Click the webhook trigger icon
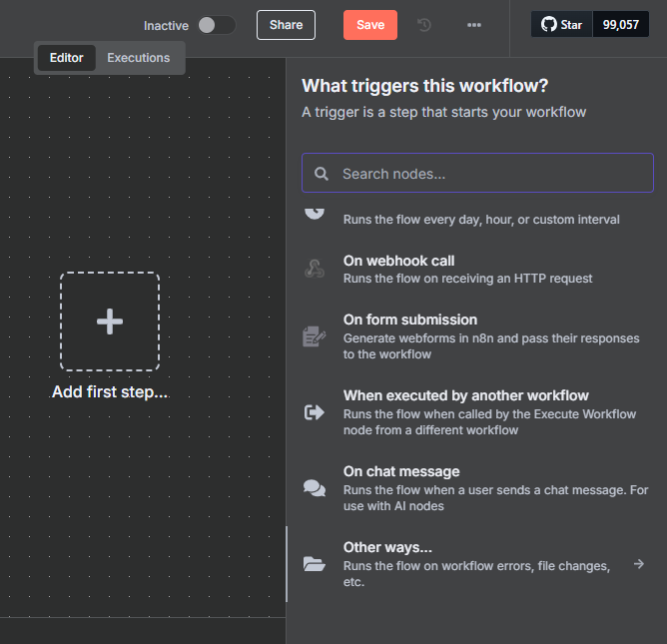The height and width of the screenshot is (644, 667). pyautogui.click(x=315, y=269)
